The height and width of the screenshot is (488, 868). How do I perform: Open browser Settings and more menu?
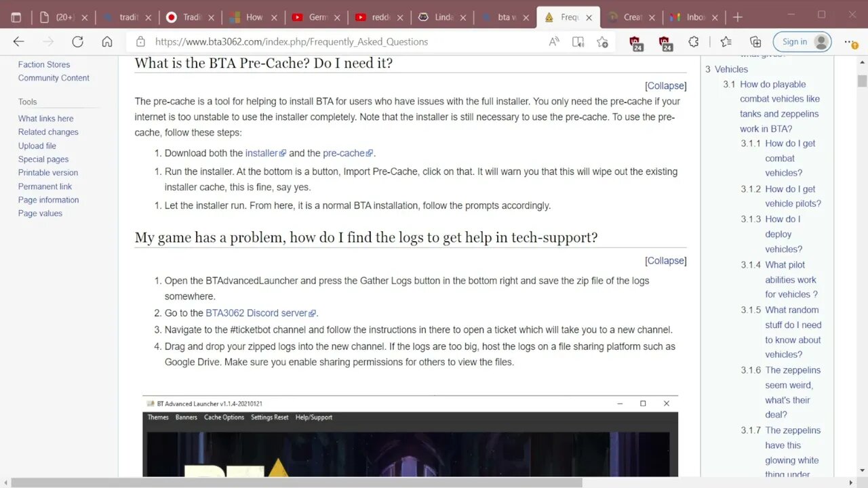point(851,42)
